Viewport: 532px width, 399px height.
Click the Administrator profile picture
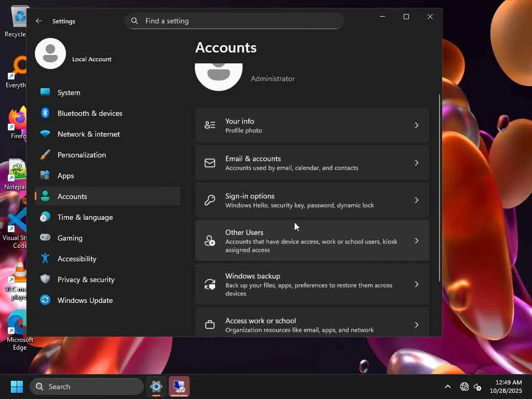point(219,77)
